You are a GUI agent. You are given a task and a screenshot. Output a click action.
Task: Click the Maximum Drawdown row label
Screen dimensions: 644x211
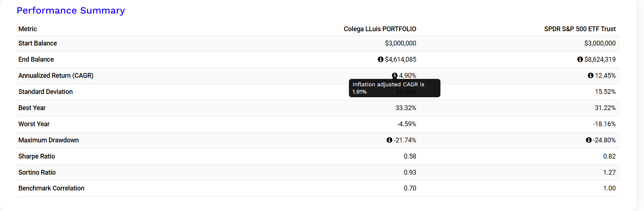(x=49, y=140)
